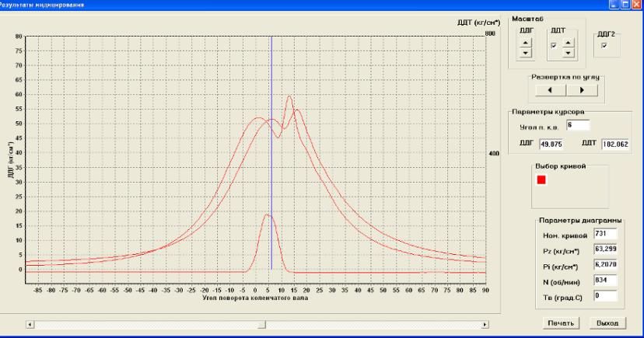Toggle the ДДТ checkbox
The height and width of the screenshot is (338, 644).
pos(554,46)
